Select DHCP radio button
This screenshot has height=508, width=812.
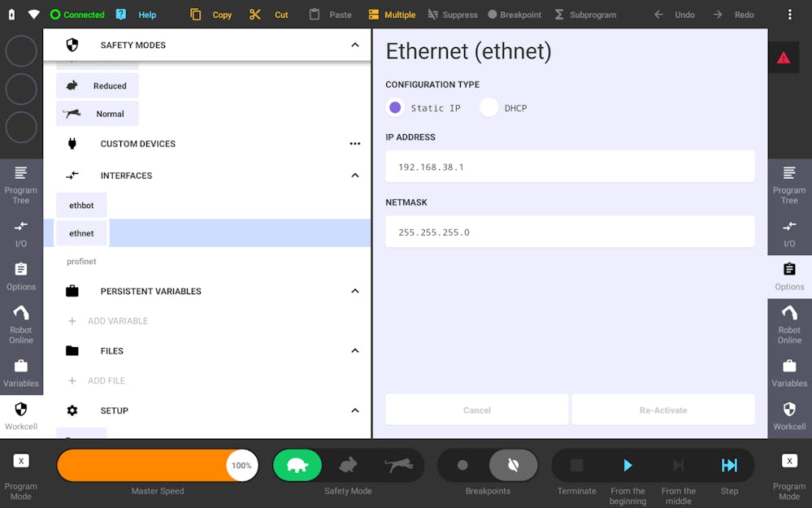(x=489, y=108)
